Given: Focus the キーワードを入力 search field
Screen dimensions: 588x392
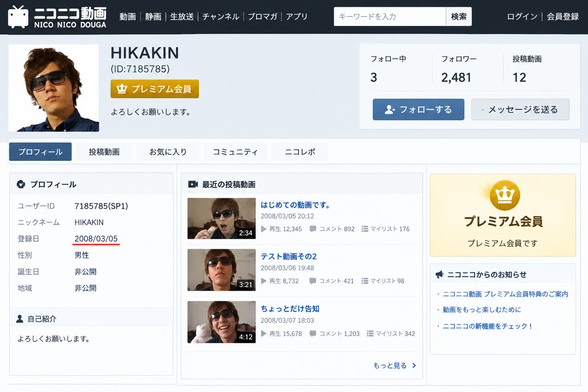Looking at the screenshot, I should point(390,17).
